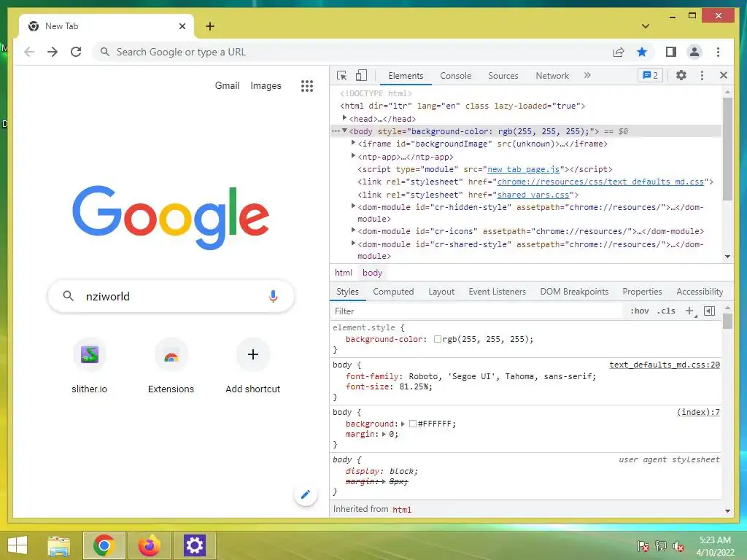Open the Google apps grid icon
This screenshot has height=560, width=747.
307,86
